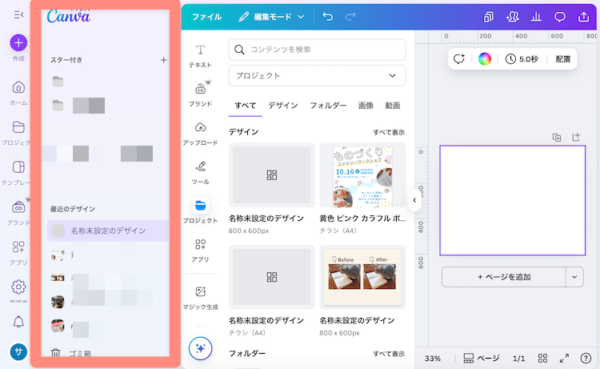Open the second starred folder

pos(58,105)
